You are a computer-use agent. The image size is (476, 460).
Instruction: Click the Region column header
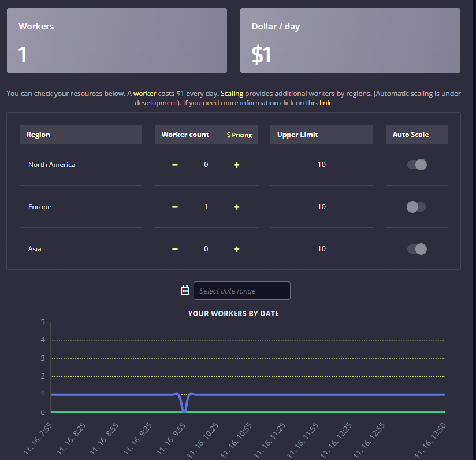(x=80, y=135)
